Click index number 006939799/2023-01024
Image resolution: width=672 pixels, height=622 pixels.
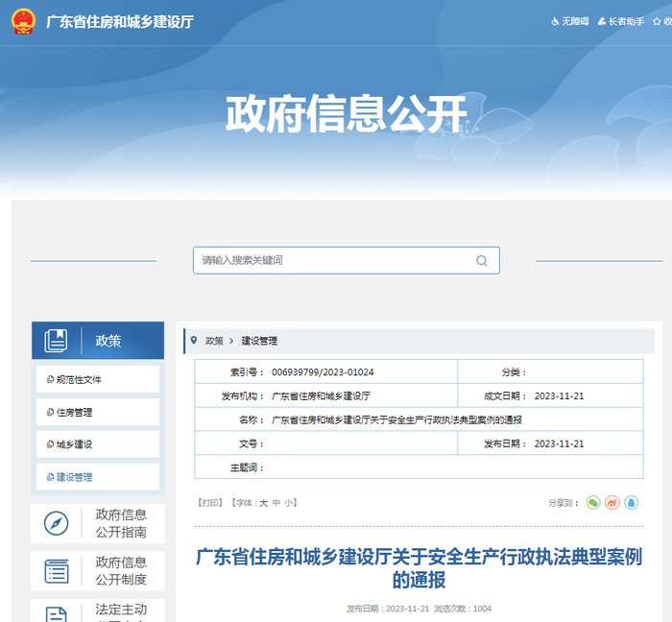323,372
